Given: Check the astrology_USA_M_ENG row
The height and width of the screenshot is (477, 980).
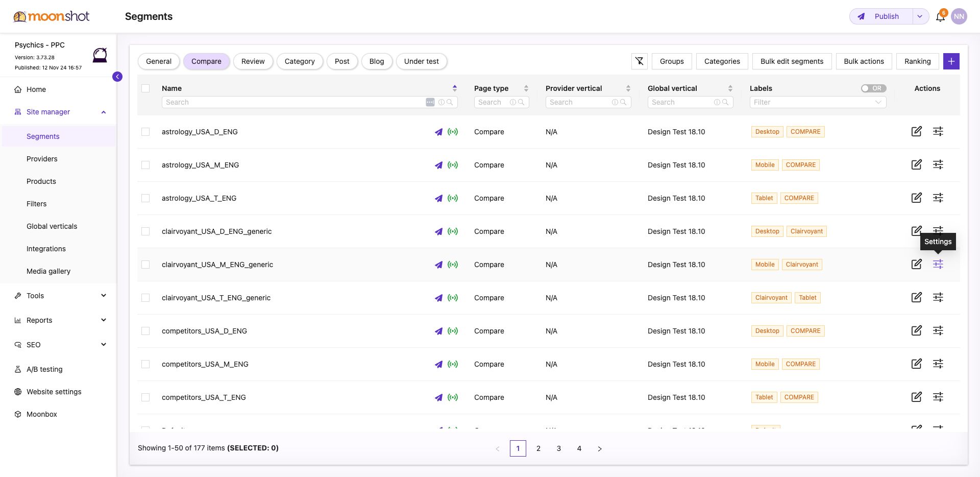Looking at the screenshot, I should [145, 165].
